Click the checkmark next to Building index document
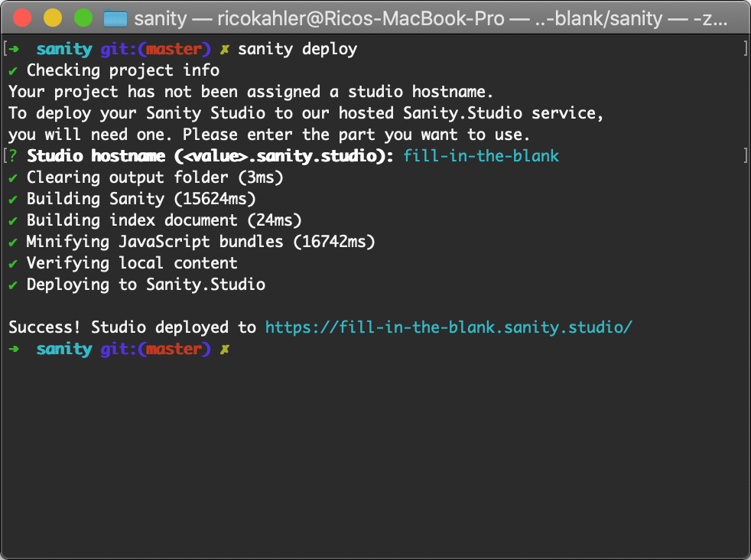The image size is (751, 560). [13, 220]
